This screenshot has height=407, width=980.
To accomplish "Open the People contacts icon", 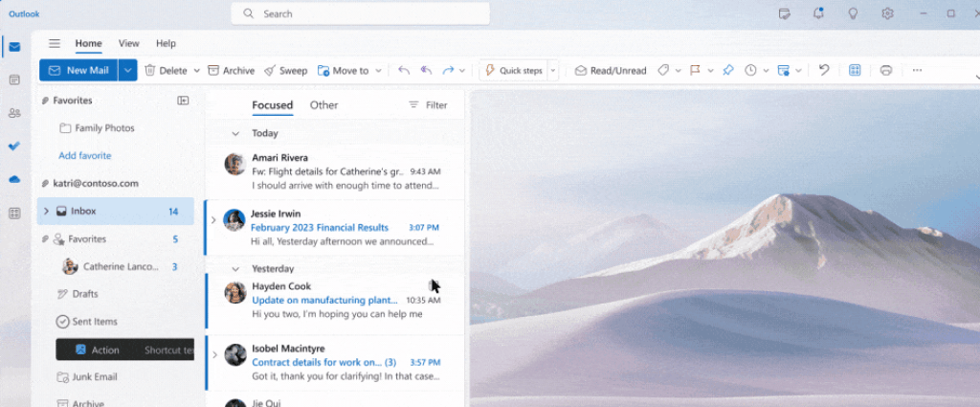I will tap(14, 113).
